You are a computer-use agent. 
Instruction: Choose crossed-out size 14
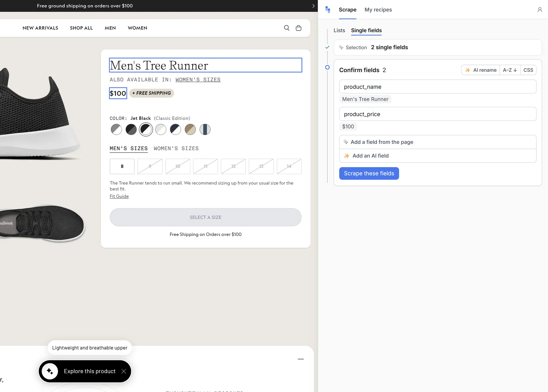289,166
